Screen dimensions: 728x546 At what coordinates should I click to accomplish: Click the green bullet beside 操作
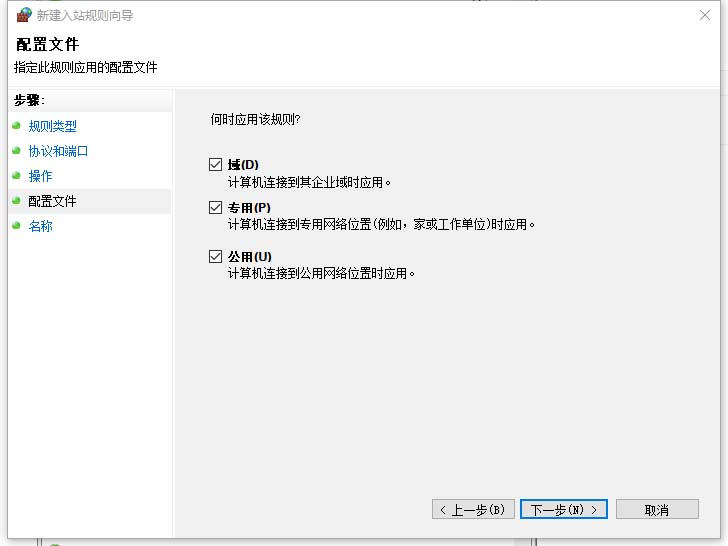16,176
